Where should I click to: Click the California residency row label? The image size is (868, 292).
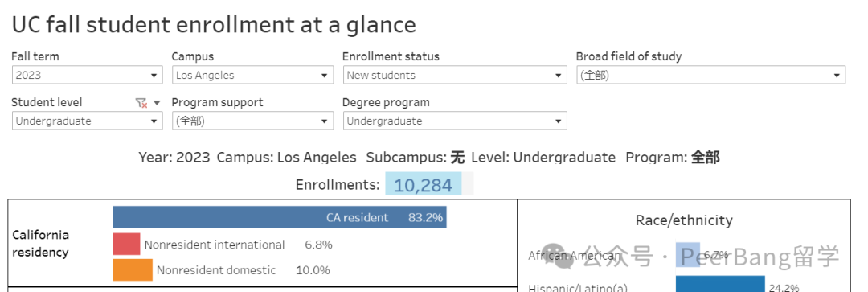[x=41, y=244]
